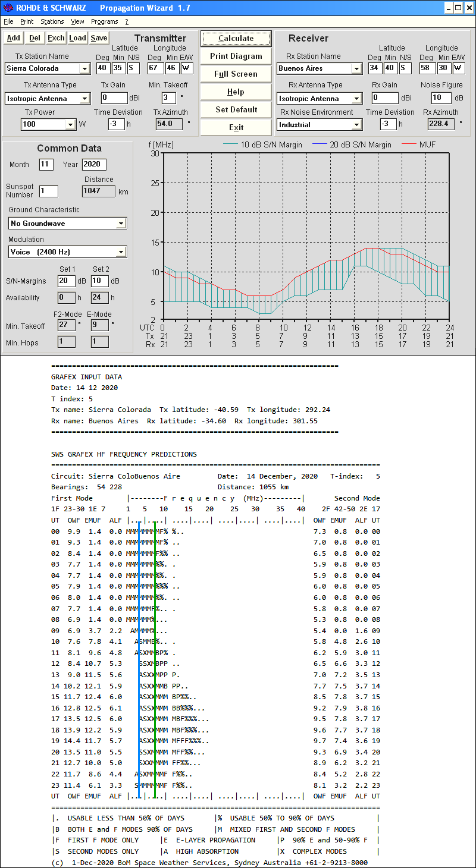Select the Receiver longitude Min field

pos(444,68)
